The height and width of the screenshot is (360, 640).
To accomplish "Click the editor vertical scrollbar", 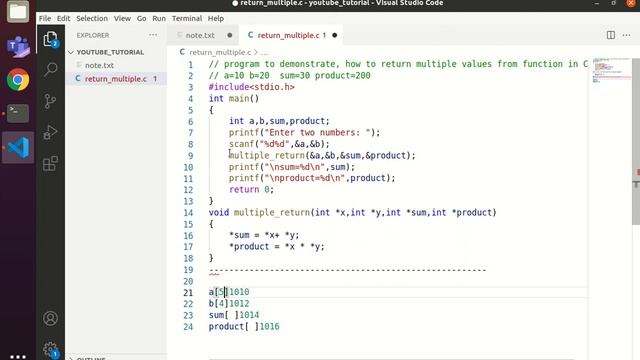I will 636,141.
